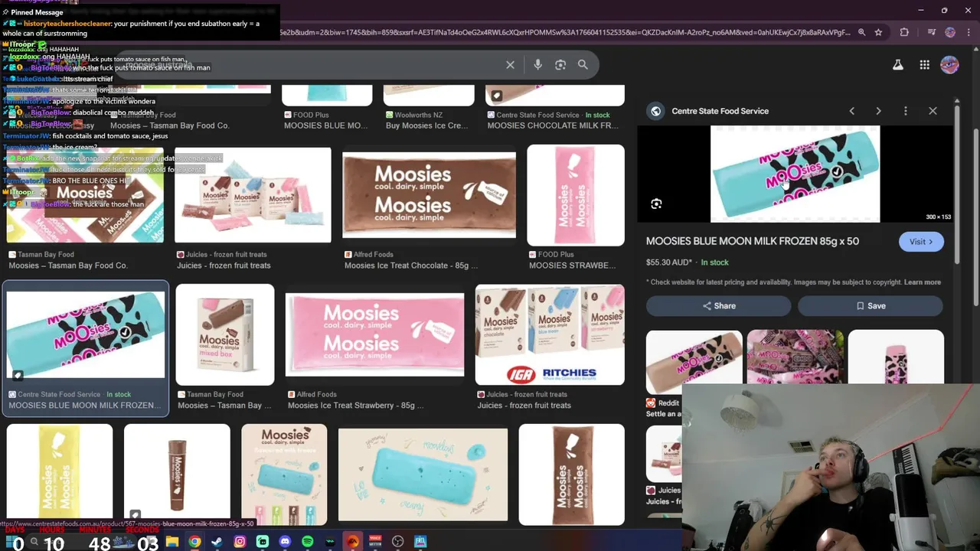Viewport: 980px width, 551px height.
Task: Click MOOSIES STRAWBE... caption text
Action: 572,266
